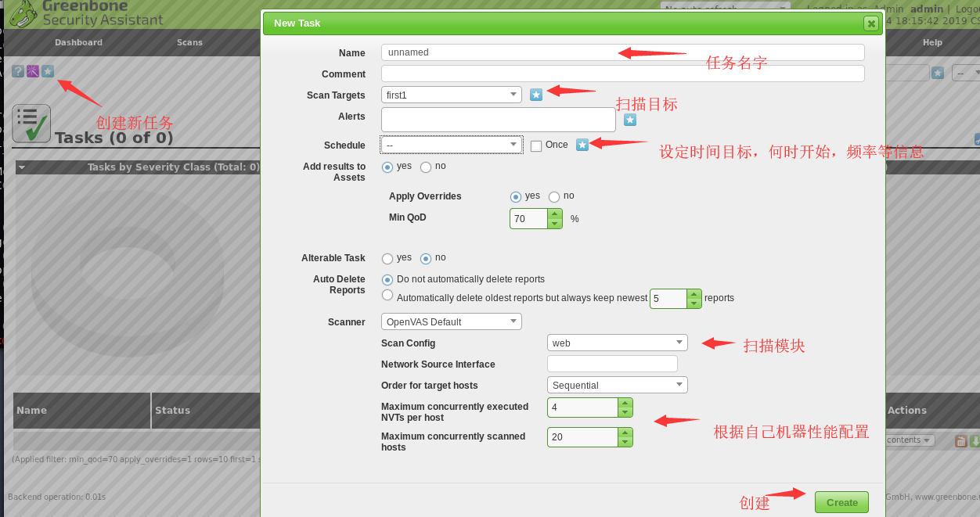Decrease maximum concurrent NVTs per host

click(625, 412)
